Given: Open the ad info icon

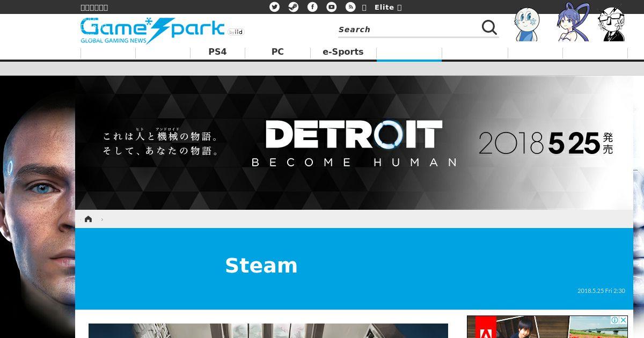Looking at the screenshot, I should coord(615,320).
